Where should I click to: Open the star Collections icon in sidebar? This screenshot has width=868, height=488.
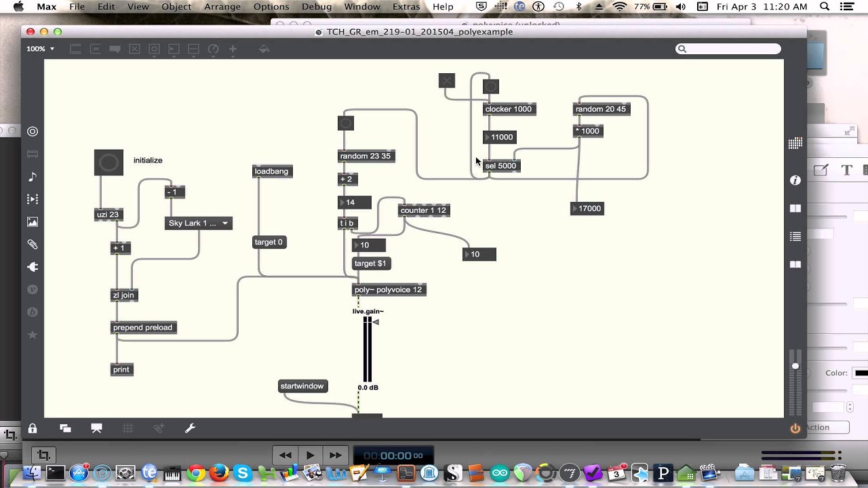click(x=33, y=335)
